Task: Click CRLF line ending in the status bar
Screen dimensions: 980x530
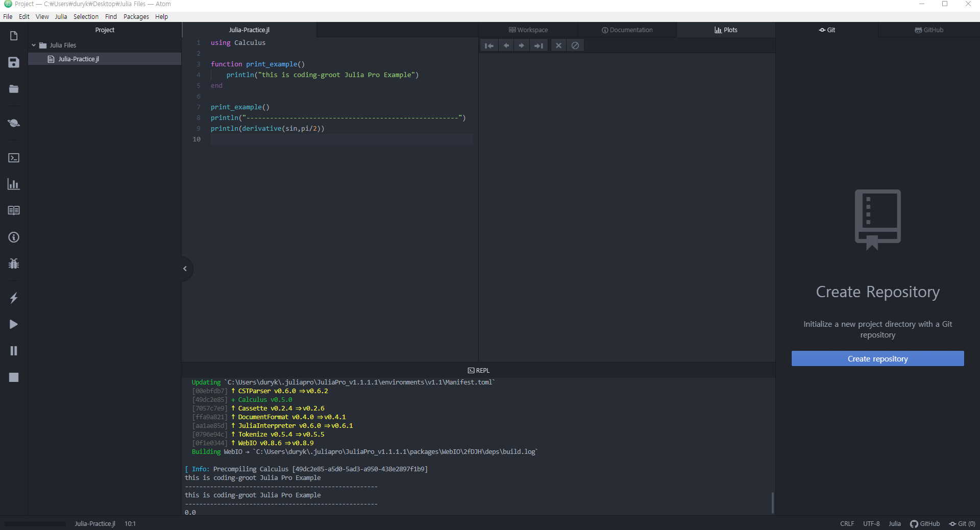Action: (x=847, y=524)
